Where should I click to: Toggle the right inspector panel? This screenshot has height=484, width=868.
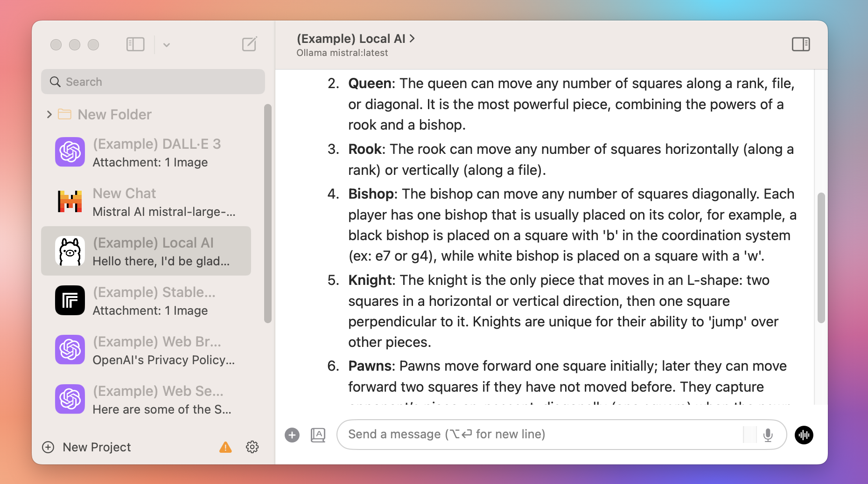[801, 44]
